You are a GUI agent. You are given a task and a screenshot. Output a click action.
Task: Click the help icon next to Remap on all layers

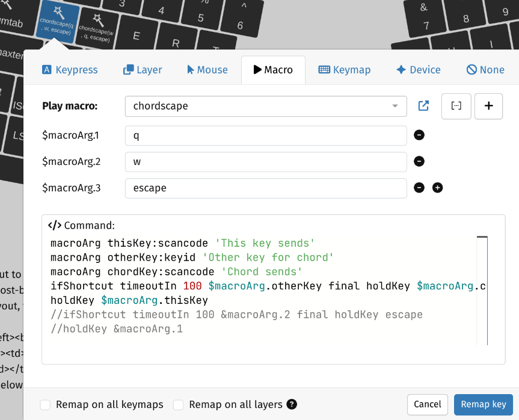point(292,404)
